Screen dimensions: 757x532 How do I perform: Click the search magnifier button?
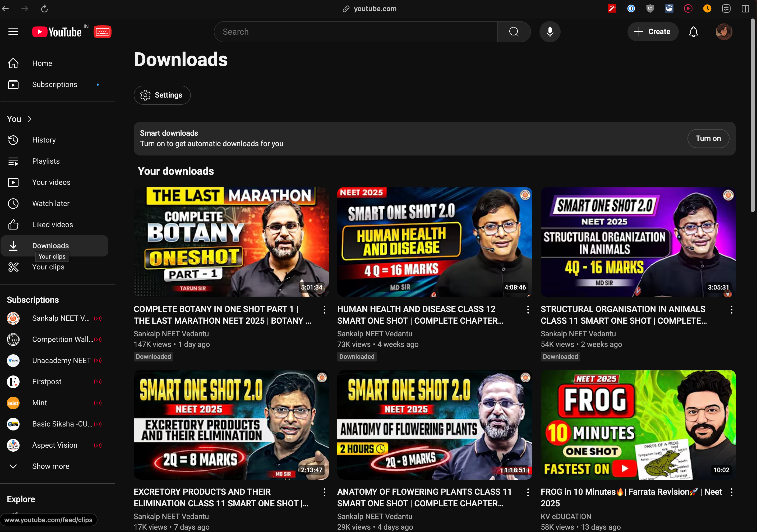click(514, 32)
